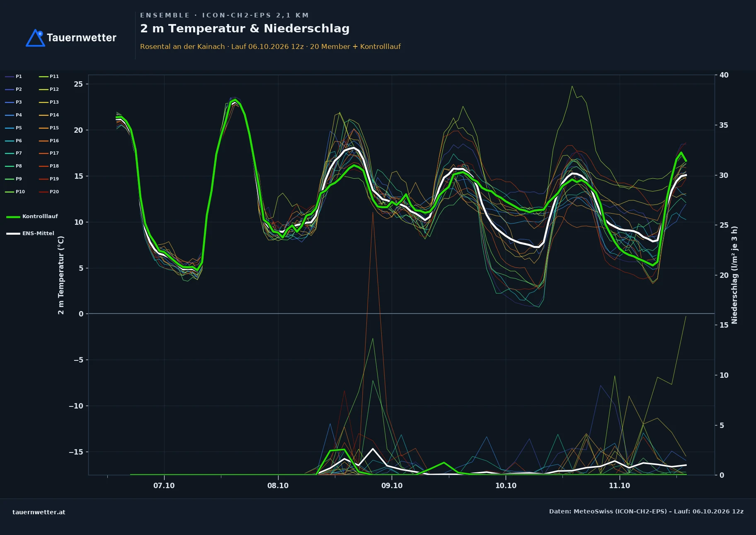The image size is (756, 535).
Task: Click the ENS-Mittel legend entry
Action: pos(30,233)
